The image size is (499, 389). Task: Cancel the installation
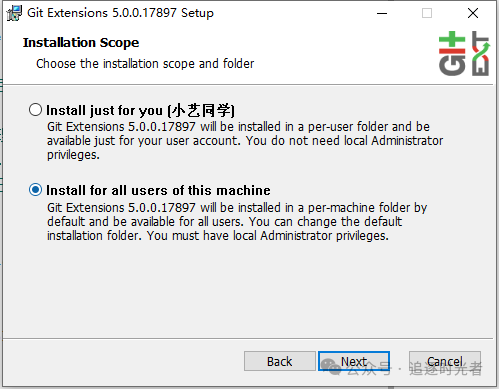coord(445,361)
